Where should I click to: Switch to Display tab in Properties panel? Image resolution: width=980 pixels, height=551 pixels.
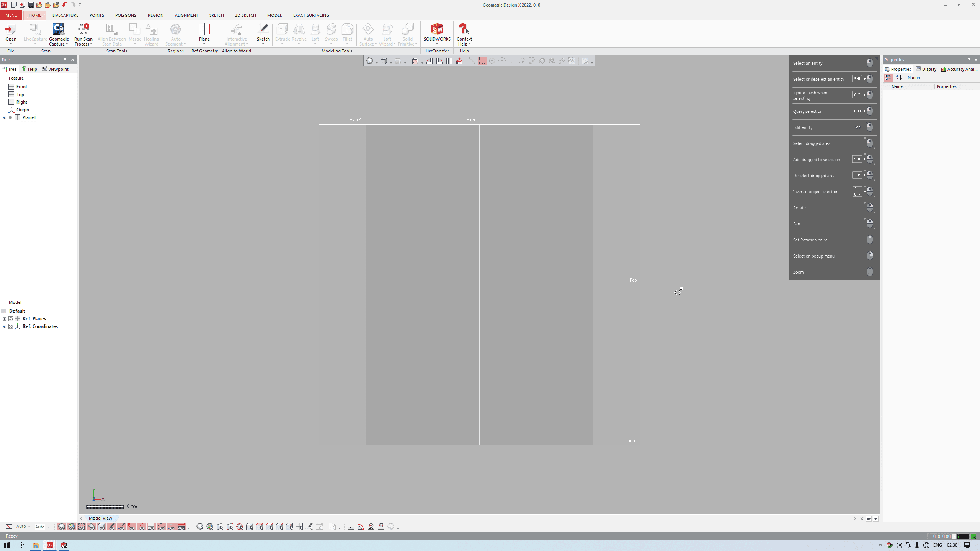926,69
